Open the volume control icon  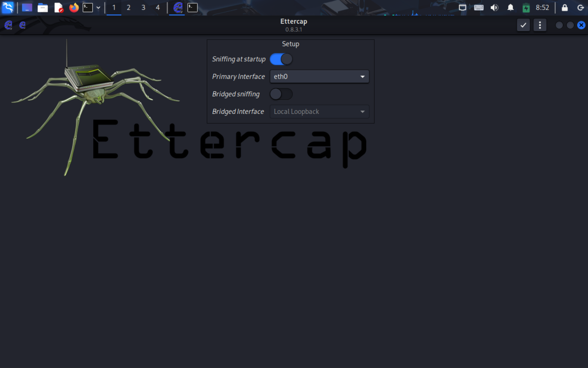tap(494, 8)
